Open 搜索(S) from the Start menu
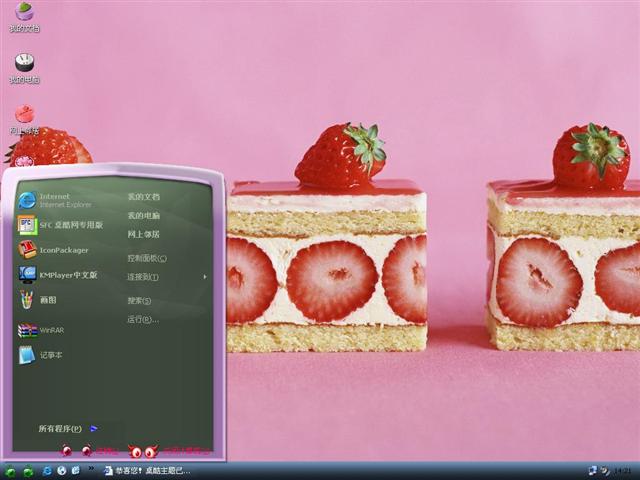Image resolution: width=640 pixels, height=480 pixels. coord(139,301)
